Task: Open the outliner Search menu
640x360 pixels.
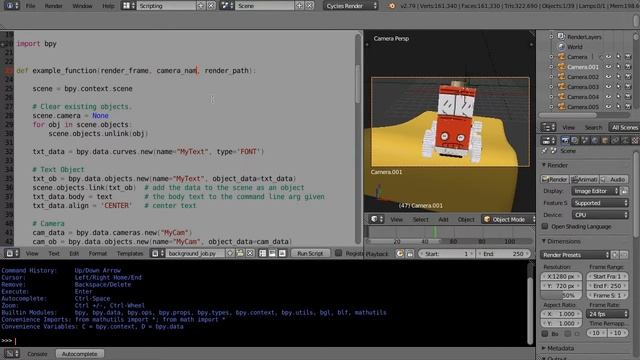Action: click(593, 127)
